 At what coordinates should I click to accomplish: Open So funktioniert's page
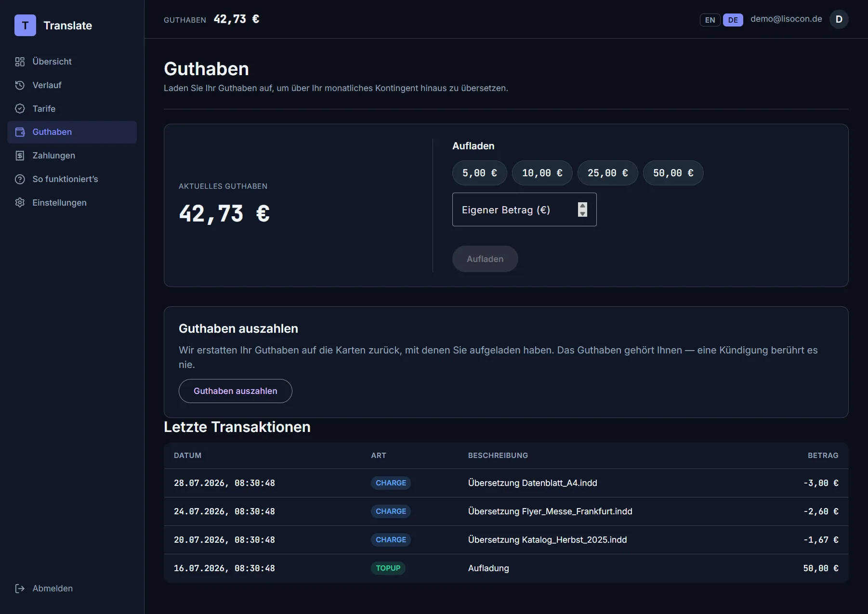click(x=72, y=179)
